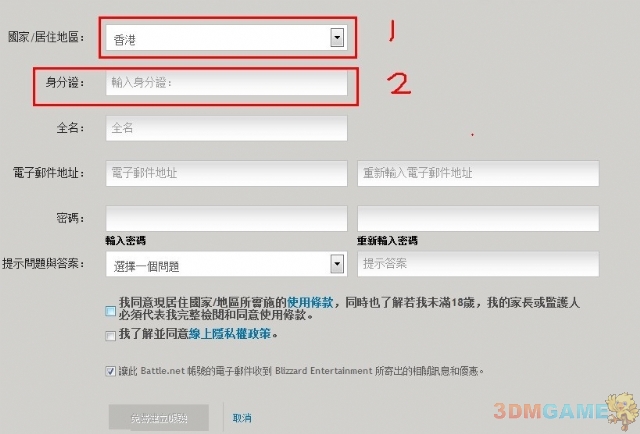The height and width of the screenshot is (434, 640).
Task: Click the 提示答案 hint answer field
Action: [478, 264]
